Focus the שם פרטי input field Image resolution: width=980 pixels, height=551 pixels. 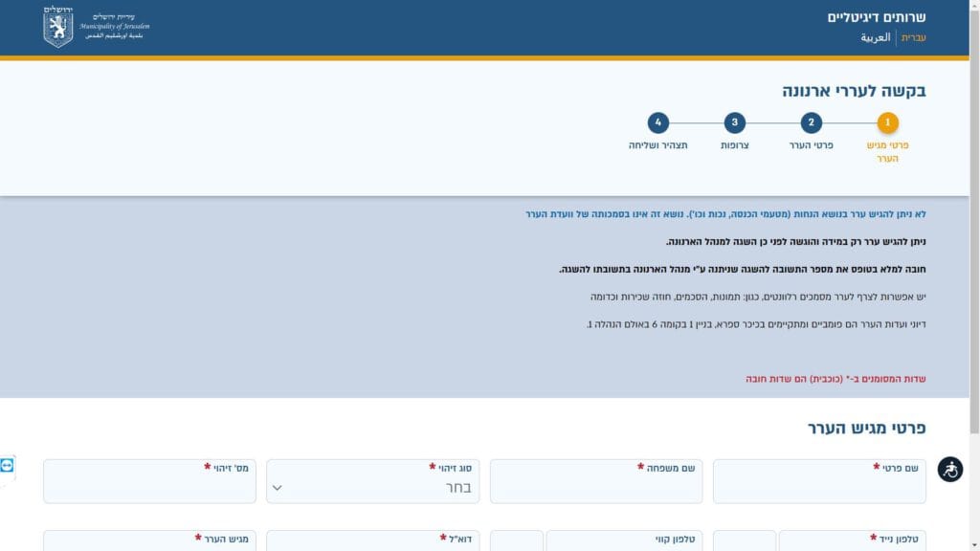[818, 488]
